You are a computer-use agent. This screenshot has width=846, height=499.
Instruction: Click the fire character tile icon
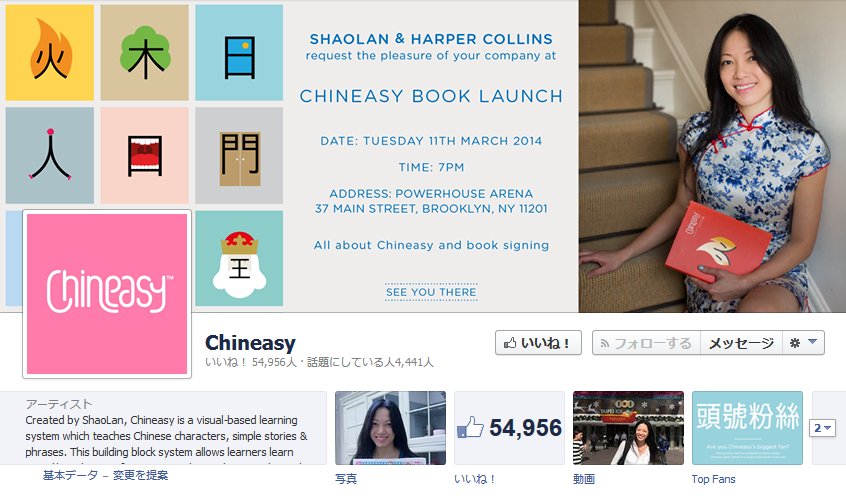point(50,52)
